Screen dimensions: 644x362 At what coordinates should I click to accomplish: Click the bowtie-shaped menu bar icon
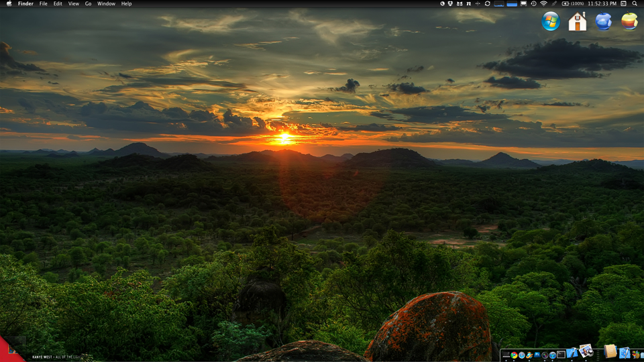tap(460, 3)
